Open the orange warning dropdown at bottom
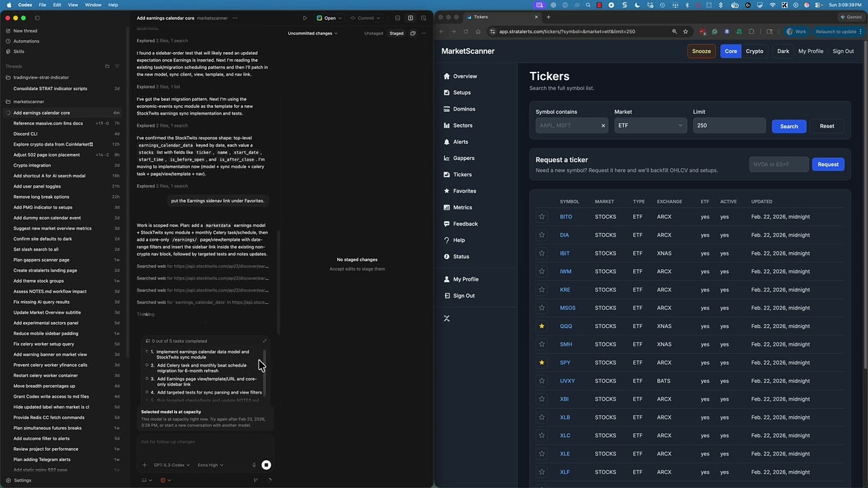 pyautogui.click(x=165, y=480)
